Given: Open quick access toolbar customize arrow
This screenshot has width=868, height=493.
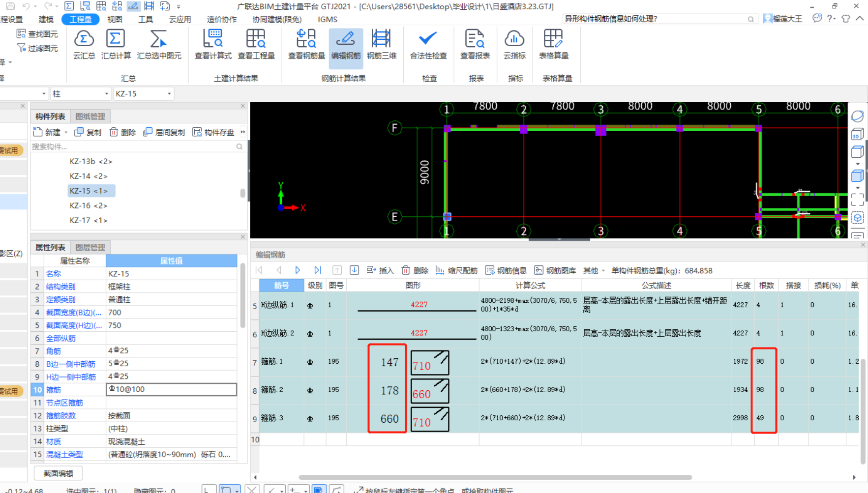Looking at the screenshot, I should click(x=179, y=6).
